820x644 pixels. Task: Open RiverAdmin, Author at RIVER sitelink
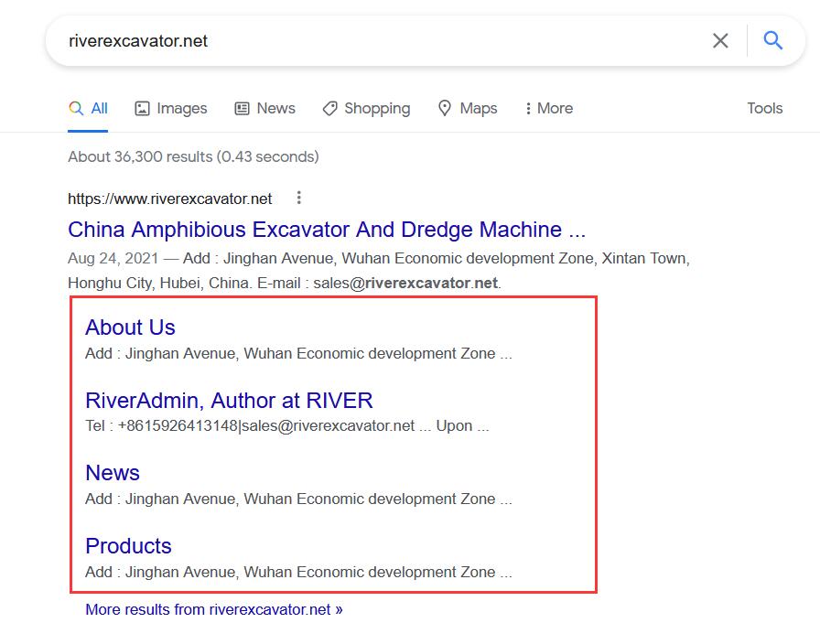pyautogui.click(x=229, y=401)
